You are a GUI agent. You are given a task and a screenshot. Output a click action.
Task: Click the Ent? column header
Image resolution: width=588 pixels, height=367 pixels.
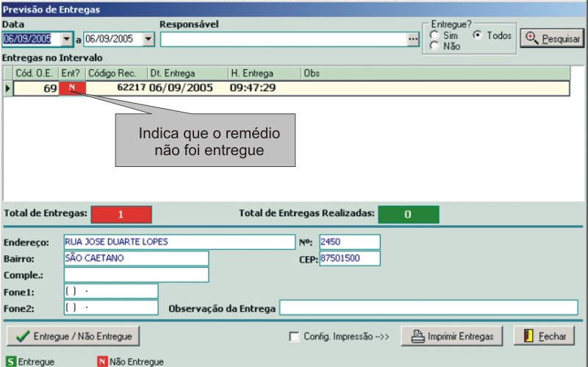click(72, 73)
